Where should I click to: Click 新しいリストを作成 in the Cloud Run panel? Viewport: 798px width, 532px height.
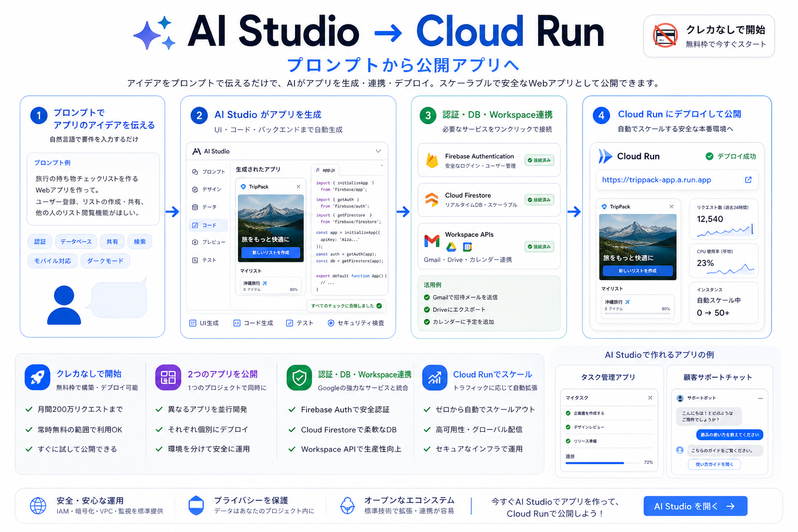637,271
